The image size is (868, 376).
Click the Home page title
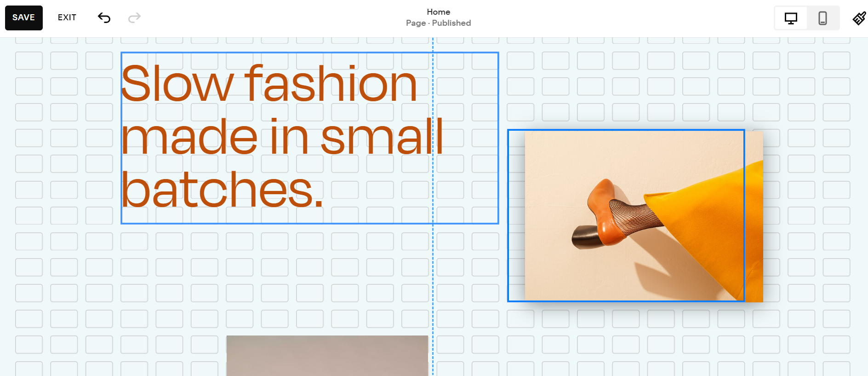pyautogui.click(x=438, y=12)
